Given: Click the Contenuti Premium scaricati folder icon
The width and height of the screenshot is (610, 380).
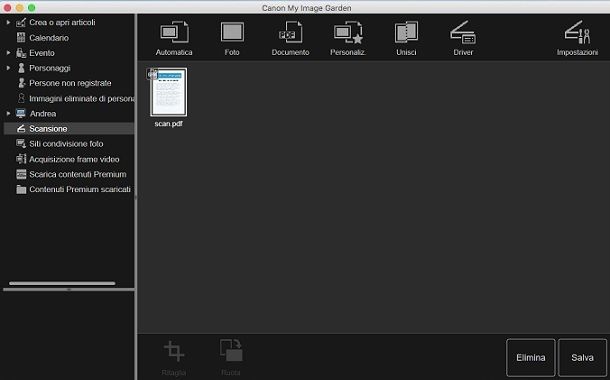Looking at the screenshot, I should pos(21,189).
